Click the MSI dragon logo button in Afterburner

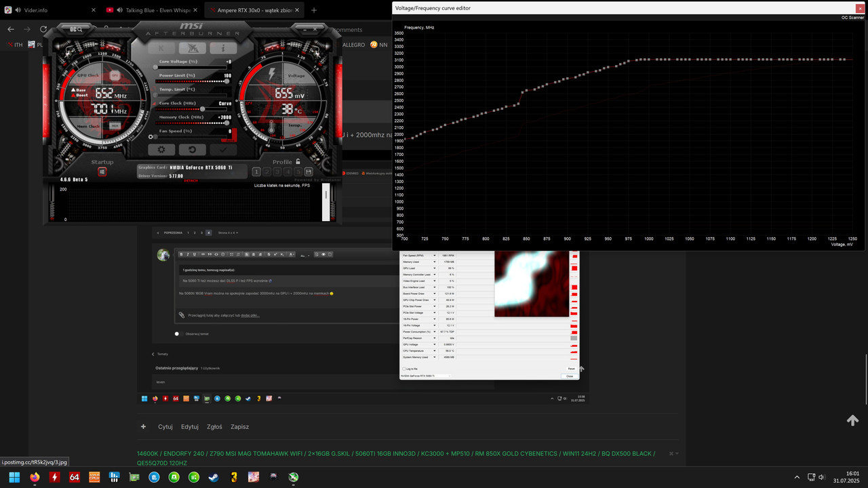coord(192,48)
